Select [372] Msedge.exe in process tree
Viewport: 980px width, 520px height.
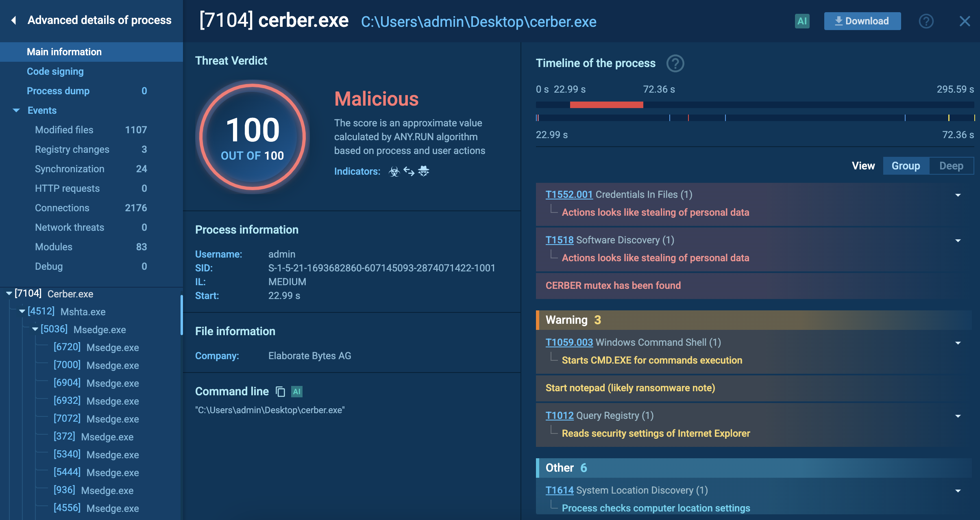(94, 437)
